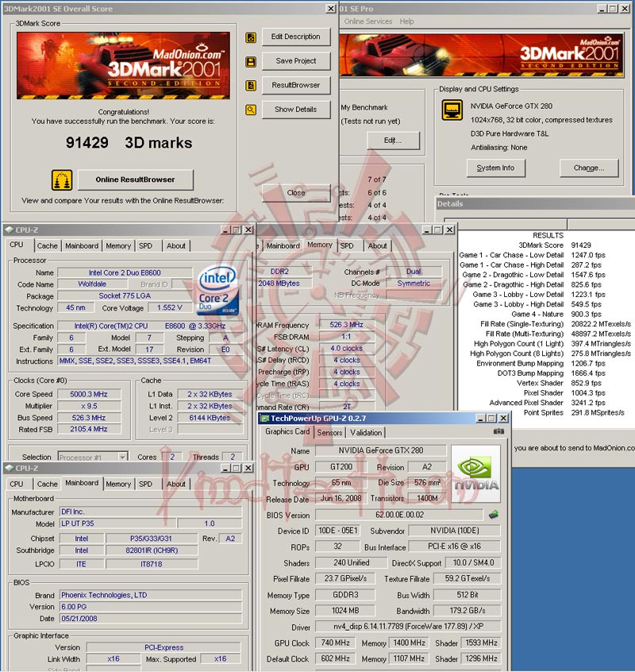Click the ResultBrowser icon
This screenshot has height=672, width=635.
(x=251, y=86)
